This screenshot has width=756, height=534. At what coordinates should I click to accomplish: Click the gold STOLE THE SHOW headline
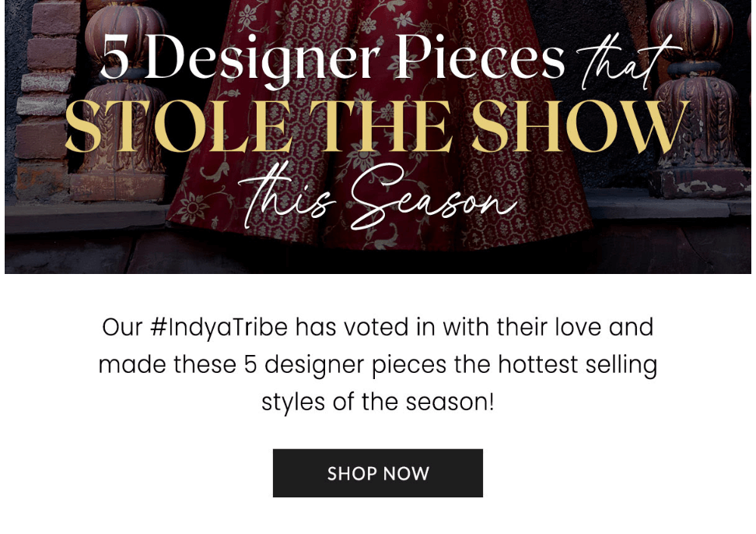coord(377,126)
